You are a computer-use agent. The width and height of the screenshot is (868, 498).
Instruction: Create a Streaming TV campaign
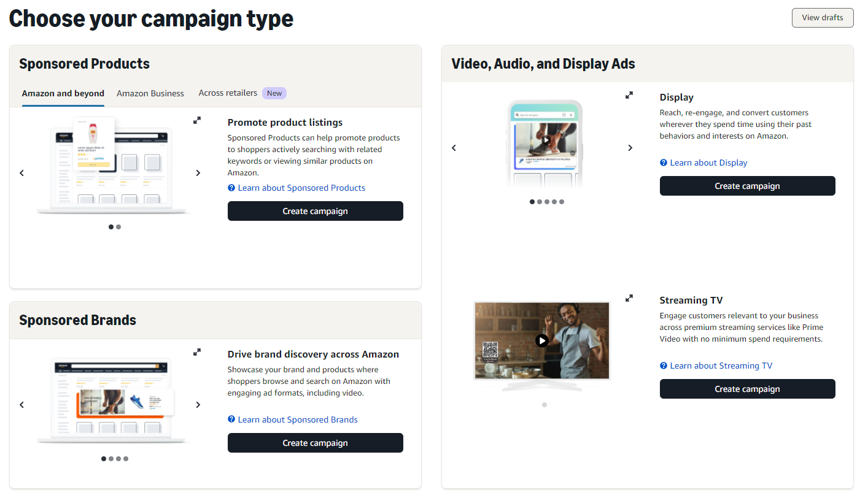point(747,389)
